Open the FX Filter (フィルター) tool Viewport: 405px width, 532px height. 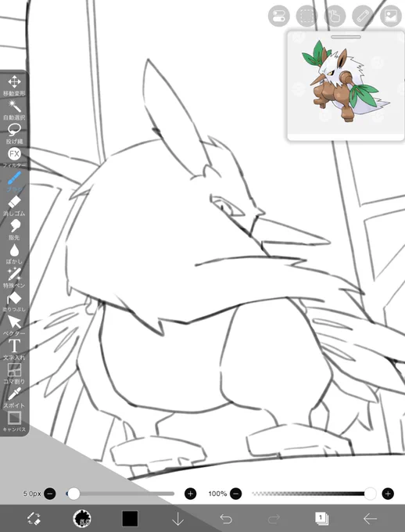(x=14, y=158)
